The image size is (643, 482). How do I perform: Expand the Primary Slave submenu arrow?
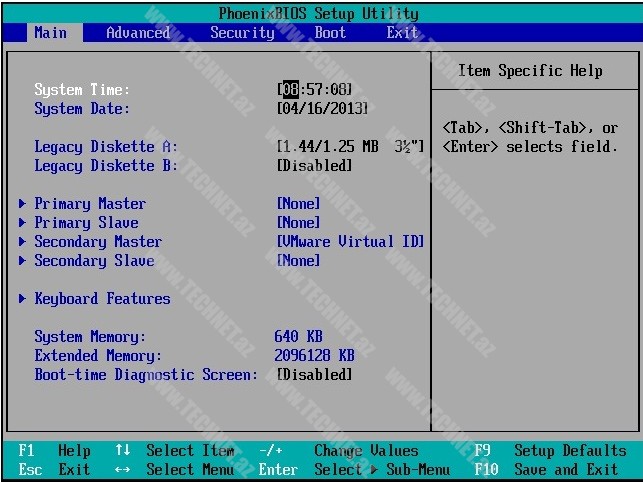[22, 223]
